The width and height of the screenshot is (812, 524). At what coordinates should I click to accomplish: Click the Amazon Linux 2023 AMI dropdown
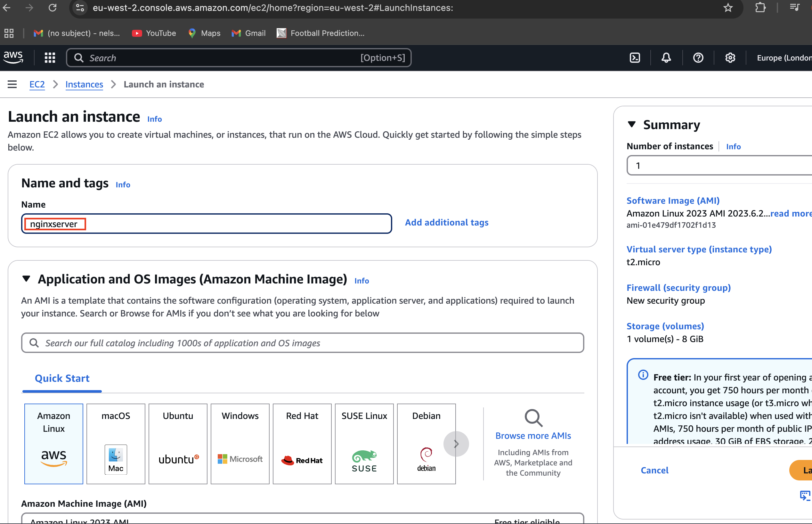tap(302, 518)
